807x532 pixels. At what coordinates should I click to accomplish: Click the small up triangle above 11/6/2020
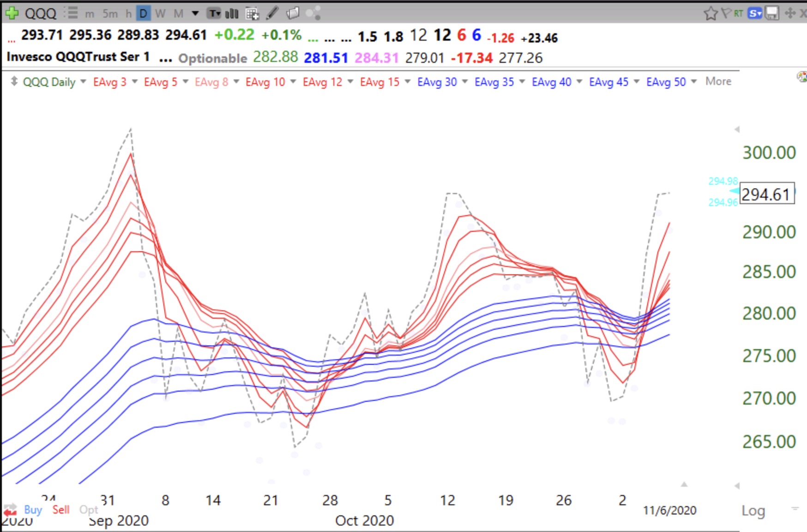pyautogui.click(x=684, y=484)
